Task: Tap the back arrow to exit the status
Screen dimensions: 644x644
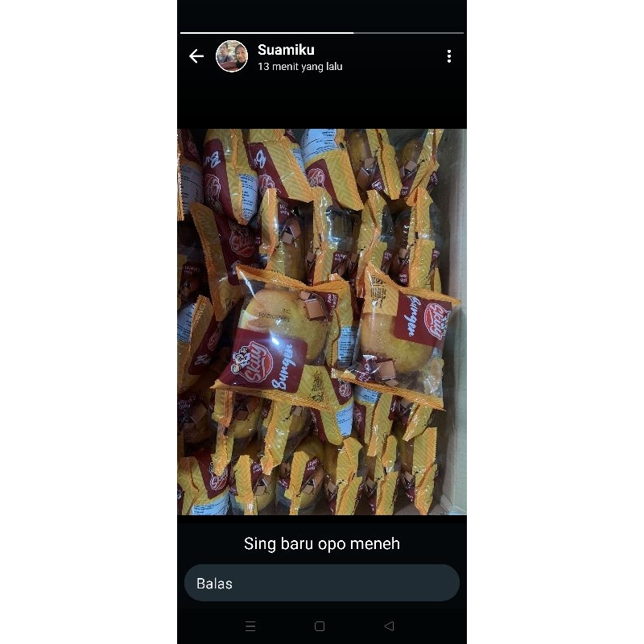Action: point(196,56)
